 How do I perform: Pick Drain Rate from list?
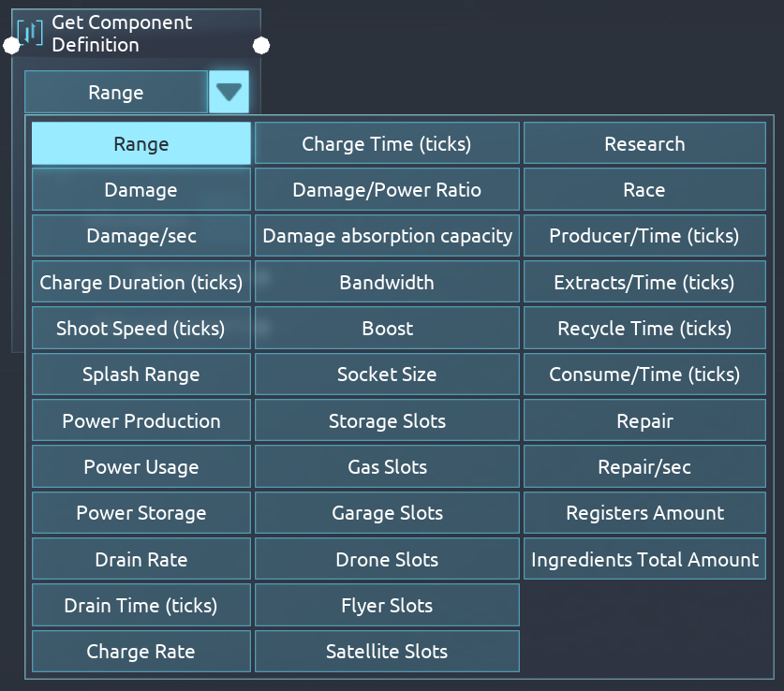[x=141, y=559]
